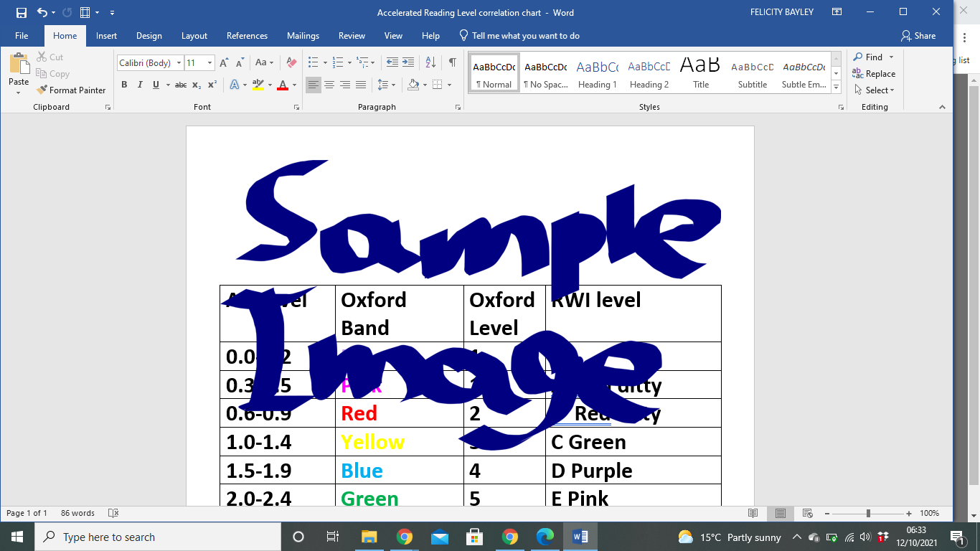Open the References tab
980x551 pixels.
(x=247, y=36)
